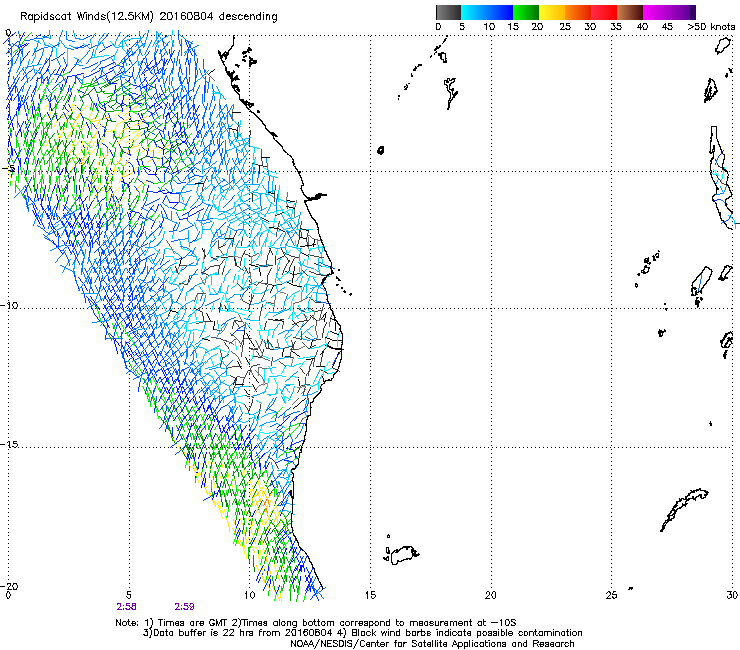Click the '30' longitude label on bottom axis
The width and height of the screenshot is (740, 650).
point(732,595)
